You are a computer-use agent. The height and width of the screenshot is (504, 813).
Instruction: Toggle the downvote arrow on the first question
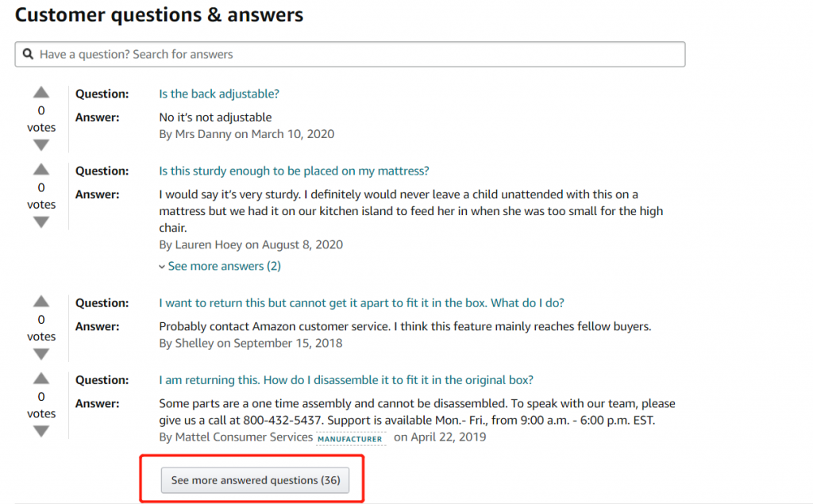tap(40, 144)
